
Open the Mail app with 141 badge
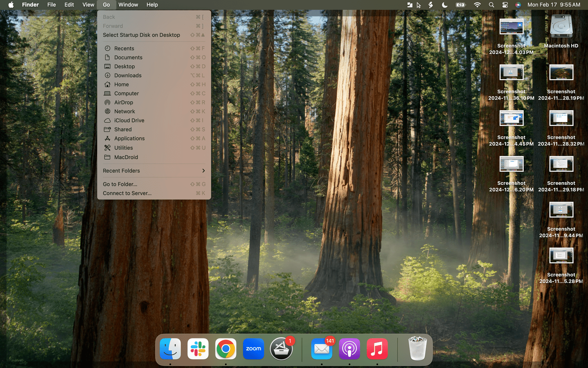[x=321, y=349]
